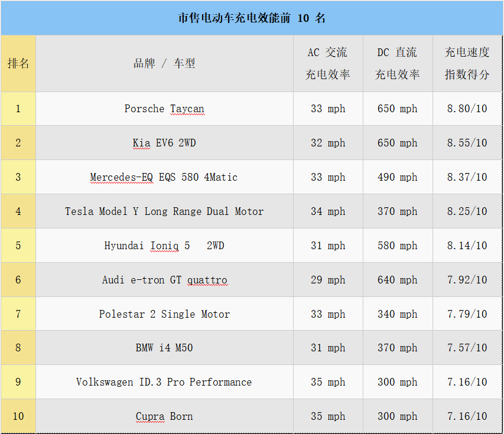Click the Polestar 2 Single Motor cell
504x434 pixels.
coord(164,314)
